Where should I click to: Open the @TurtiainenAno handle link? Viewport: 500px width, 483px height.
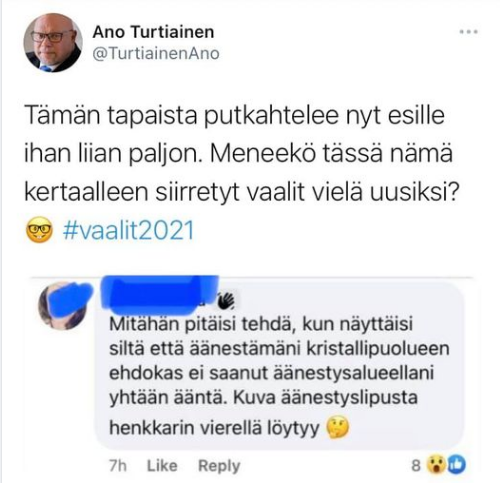click(156, 53)
